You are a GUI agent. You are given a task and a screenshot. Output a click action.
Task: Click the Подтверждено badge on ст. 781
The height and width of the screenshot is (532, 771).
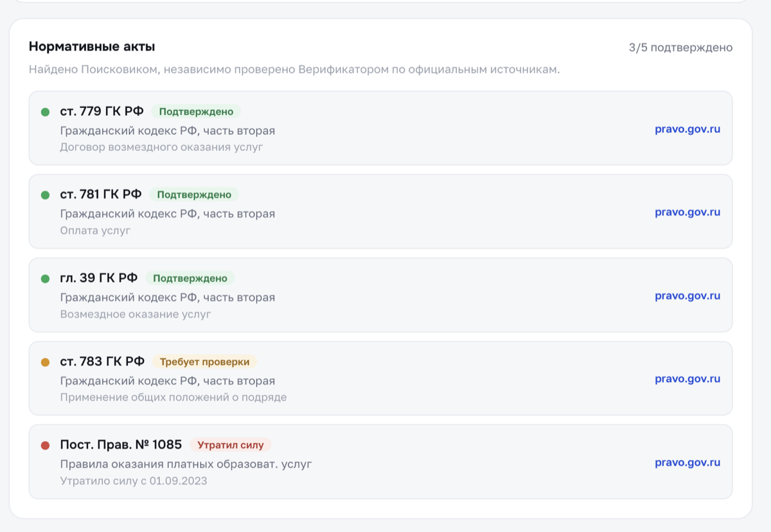point(194,195)
